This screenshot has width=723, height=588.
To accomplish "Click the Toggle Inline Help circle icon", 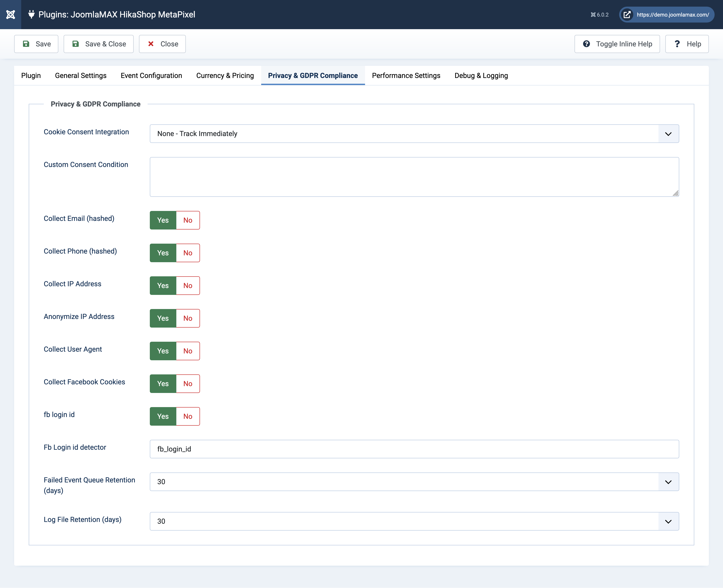I will click(586, 44).
